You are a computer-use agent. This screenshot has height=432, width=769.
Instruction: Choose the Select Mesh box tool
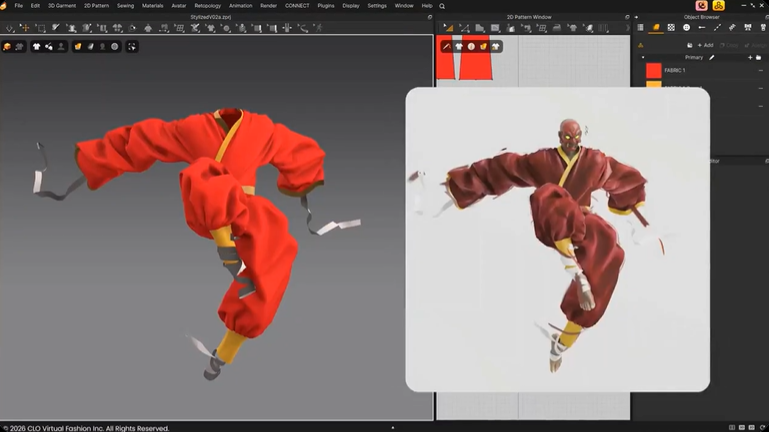tap(41, 28)
